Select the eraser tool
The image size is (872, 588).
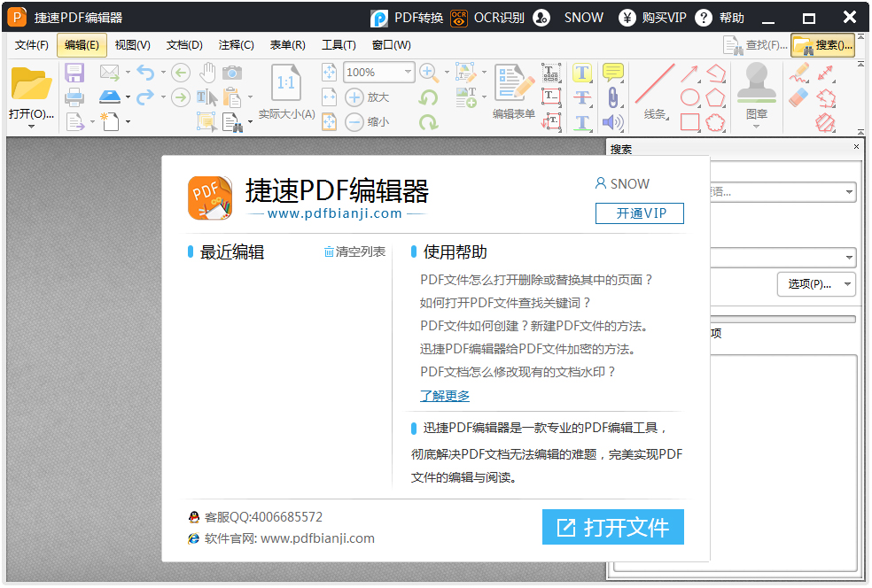799,97
